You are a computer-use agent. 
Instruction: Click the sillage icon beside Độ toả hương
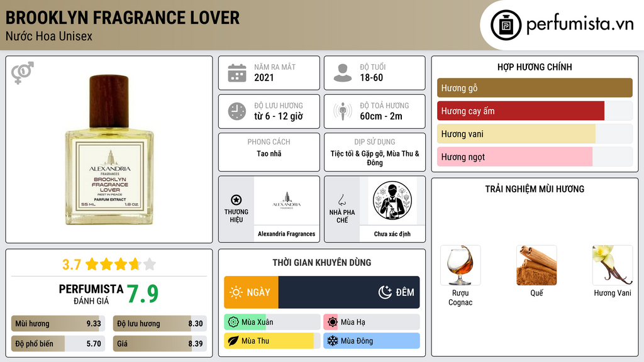click(343, 111)
